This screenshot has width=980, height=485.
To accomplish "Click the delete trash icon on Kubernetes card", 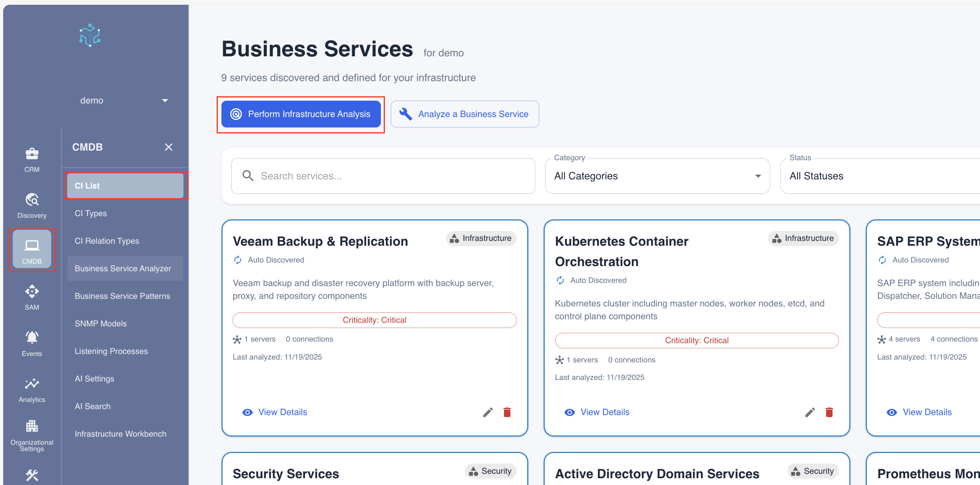I will (829, 412).
